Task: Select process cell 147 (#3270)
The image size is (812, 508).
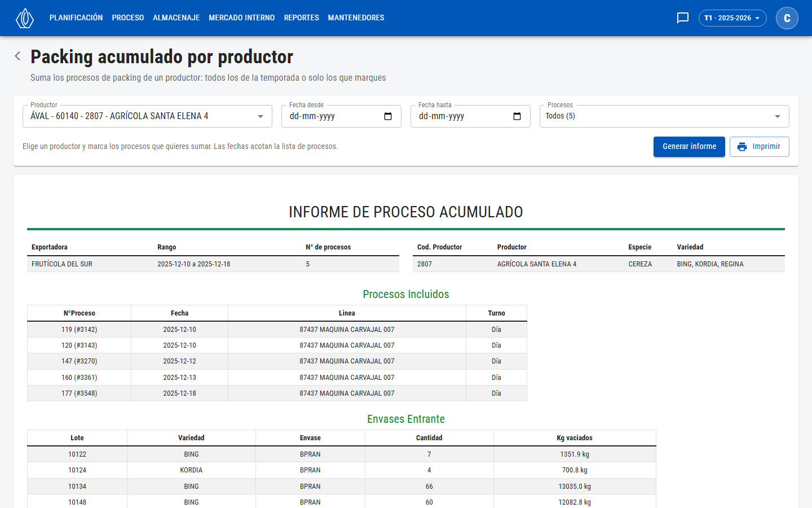Action: [x=80, y=361]
